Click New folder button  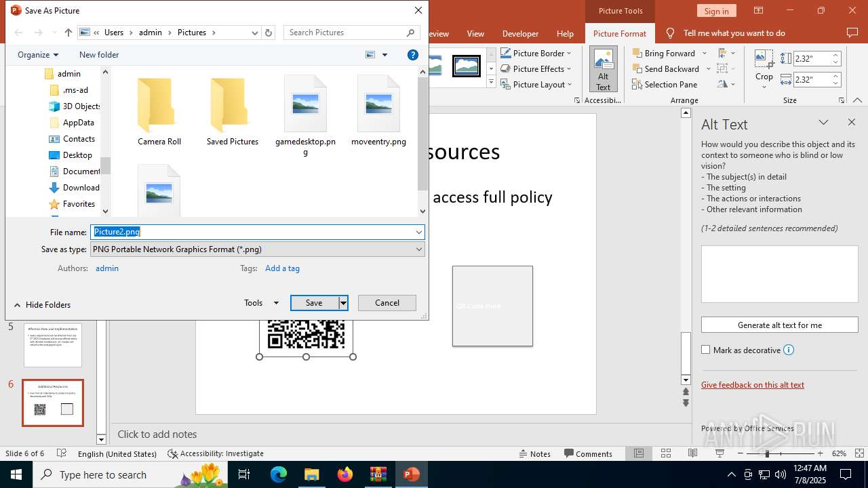pyautogui.click(x=99, y=55)
